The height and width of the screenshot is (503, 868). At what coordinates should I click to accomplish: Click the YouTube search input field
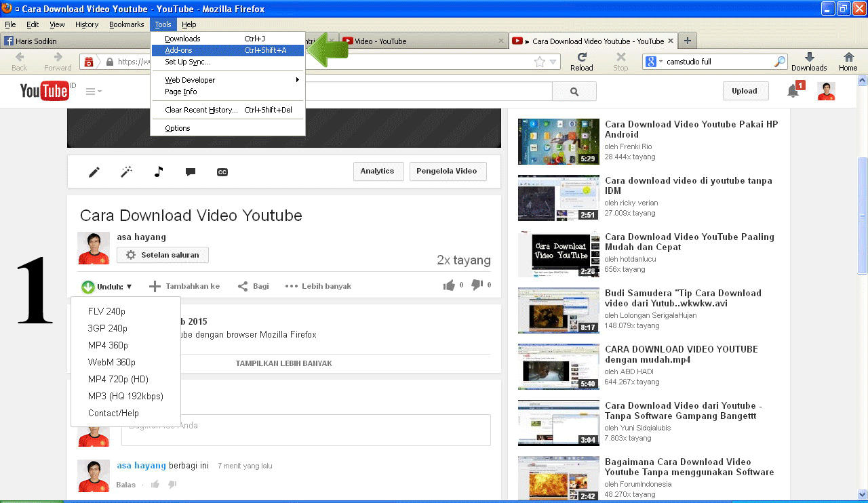(427, 92)
